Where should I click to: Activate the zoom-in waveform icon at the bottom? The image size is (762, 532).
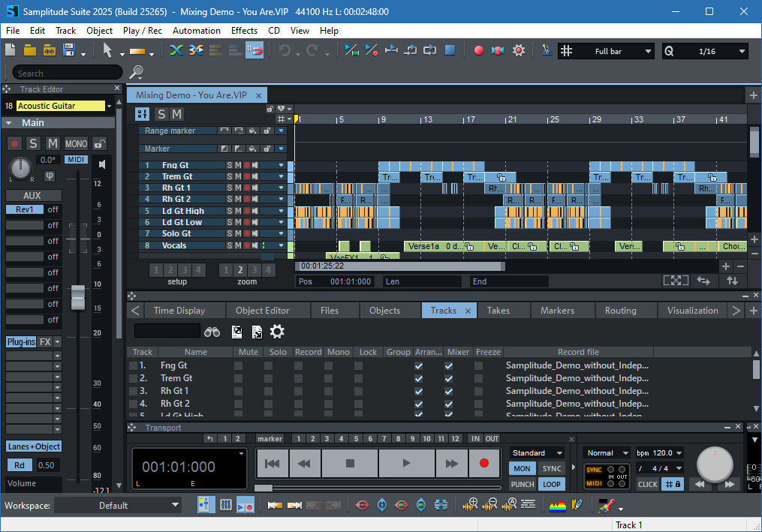[469, 505]
